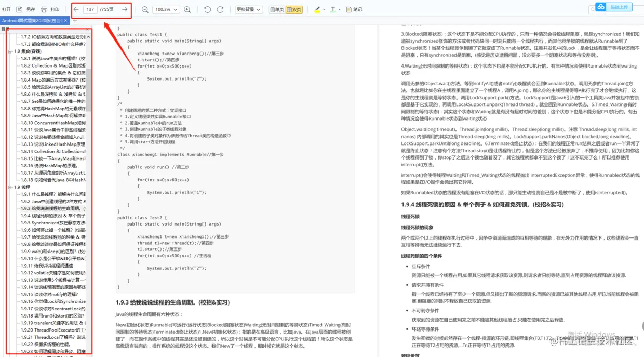Open outline item 1.9.2 Java中创建线程的2种方式
This screenshot has width=644, height=357.
[53, 201]
